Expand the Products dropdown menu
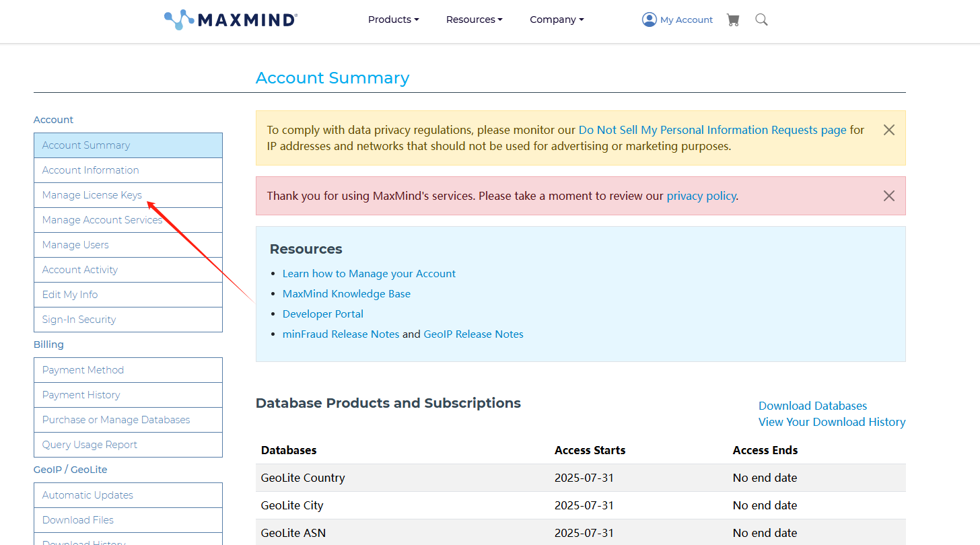The width and height of the screenshot is (980, 545). tap(393, 20)
